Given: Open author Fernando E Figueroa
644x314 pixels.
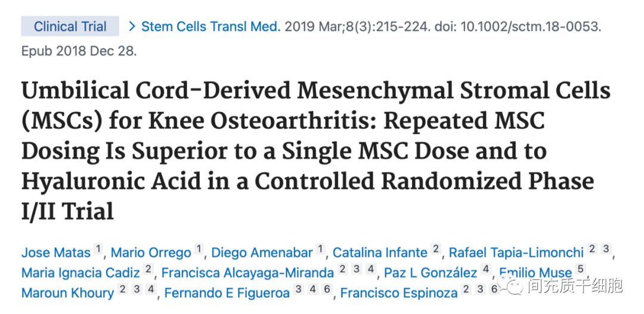Looking at the screenshot, I should click(x=227, y=293).
